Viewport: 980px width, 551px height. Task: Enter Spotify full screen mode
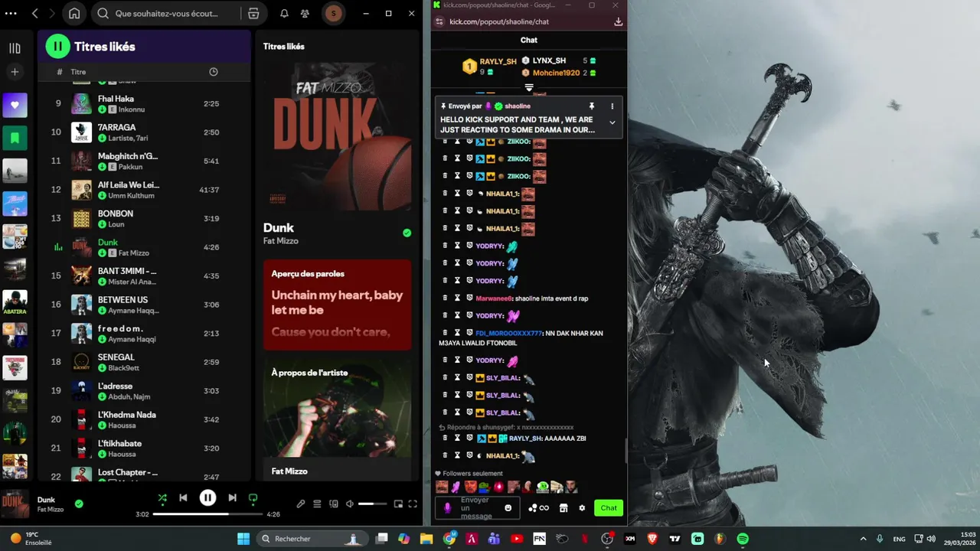pyautogui.click(x=413, y=504)
